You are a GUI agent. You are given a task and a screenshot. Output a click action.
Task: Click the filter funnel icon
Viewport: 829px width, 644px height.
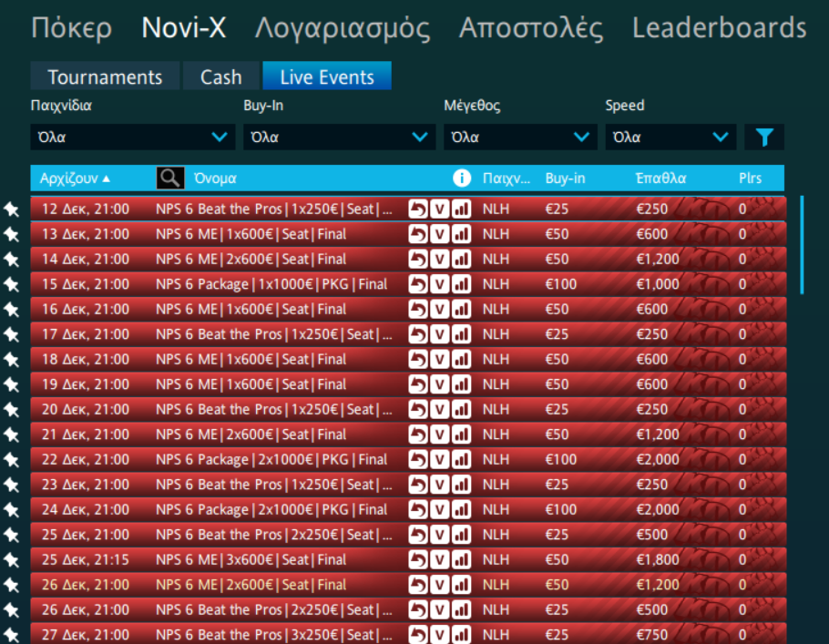[764, 138]
